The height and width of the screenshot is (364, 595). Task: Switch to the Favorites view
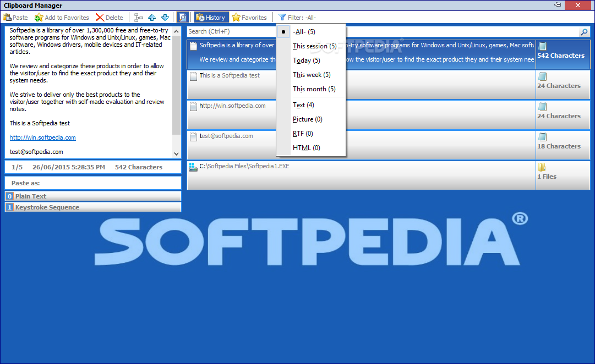(249, 18)
